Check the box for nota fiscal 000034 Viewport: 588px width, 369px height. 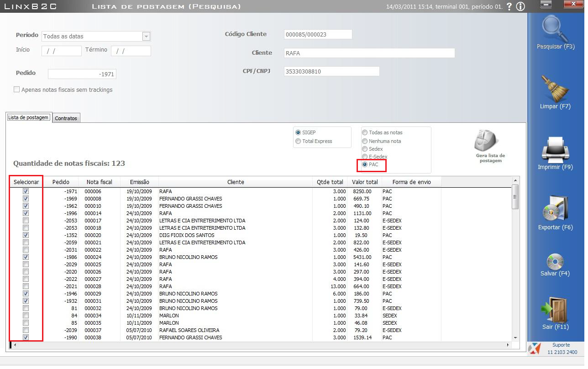(26, 316)
